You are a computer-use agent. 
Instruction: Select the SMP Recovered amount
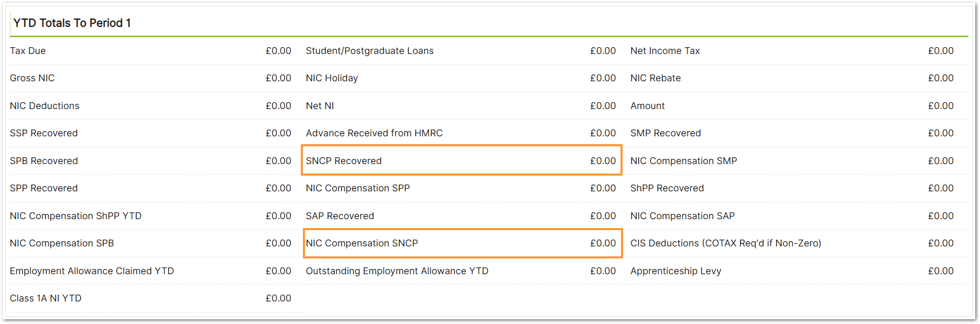tap(941, 133)
